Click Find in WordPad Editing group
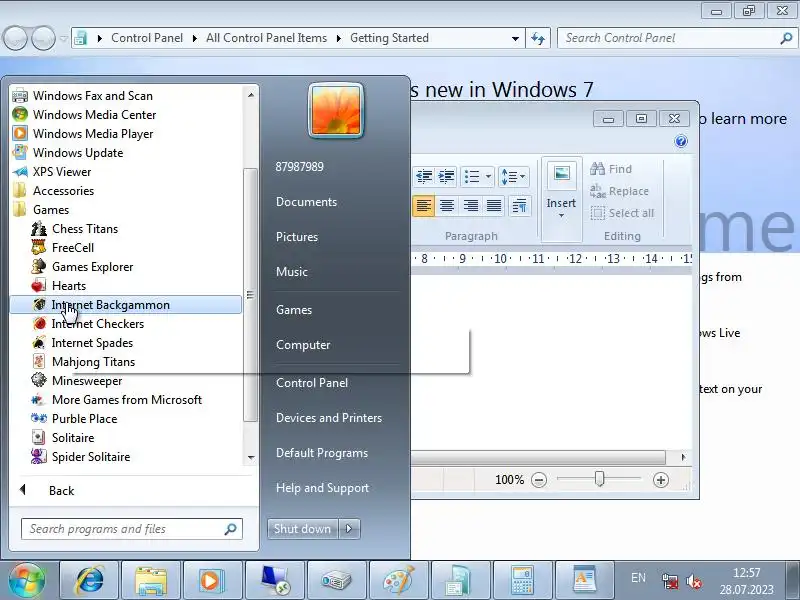Image resolution: width=800 pixels, height=600 pixels. coord(611,169)
